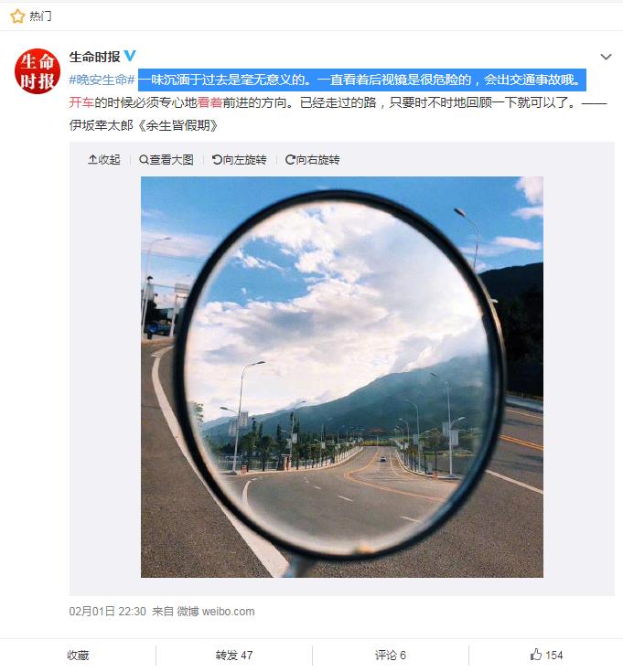Expand the post options chevron
The height and width of the screenshot is (672, 623).
(x=606, y=57)
